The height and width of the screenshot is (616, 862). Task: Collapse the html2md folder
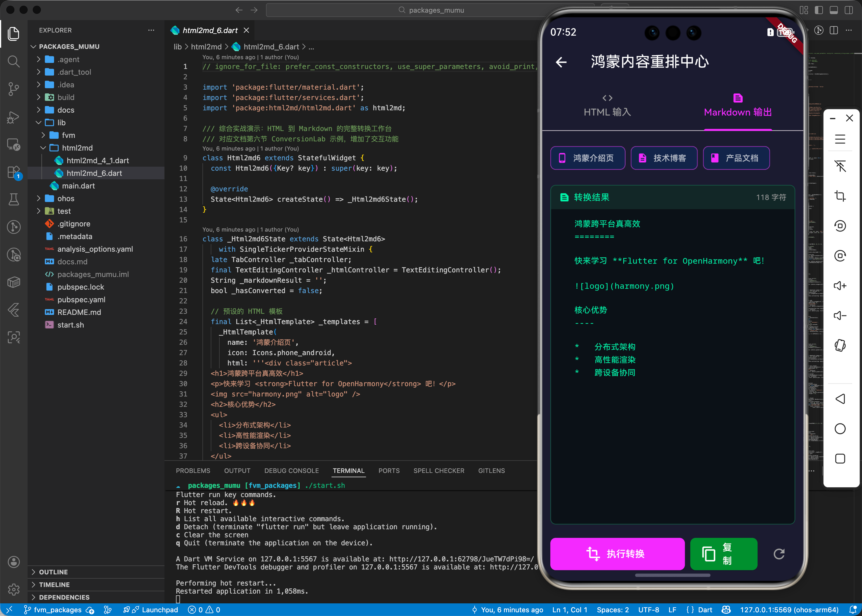coord(77,148)
